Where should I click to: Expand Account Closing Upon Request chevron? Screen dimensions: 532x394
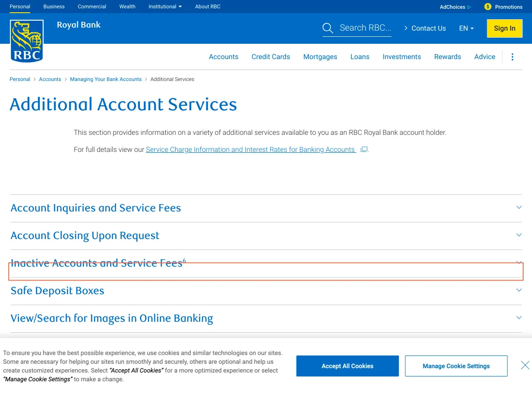click(519, 235)
